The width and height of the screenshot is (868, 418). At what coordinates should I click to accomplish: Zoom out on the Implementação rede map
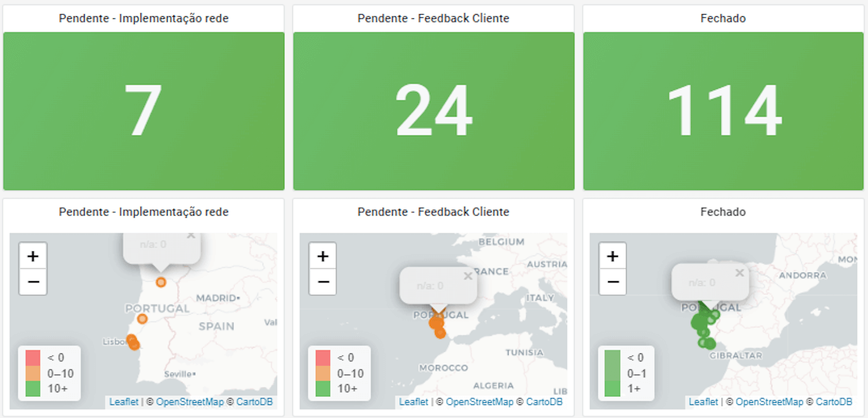[33, 282]
